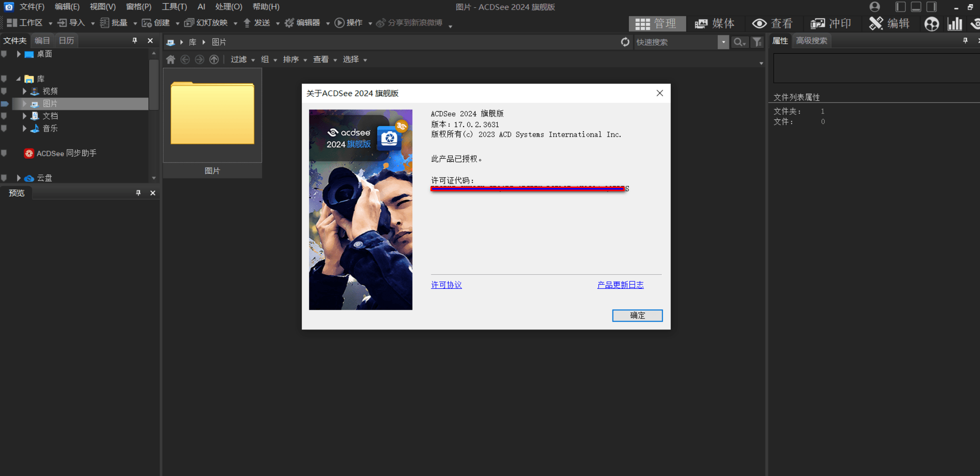Expand the Music tree node
Image resolution: width=980 pixels, height=476 pixels.
[25, 128]
